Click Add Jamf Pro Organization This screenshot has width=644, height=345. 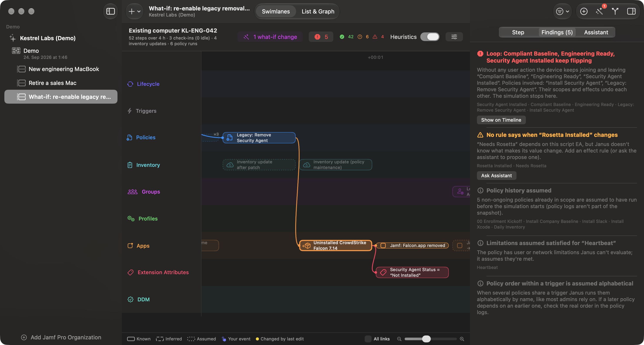coord(61,337)
